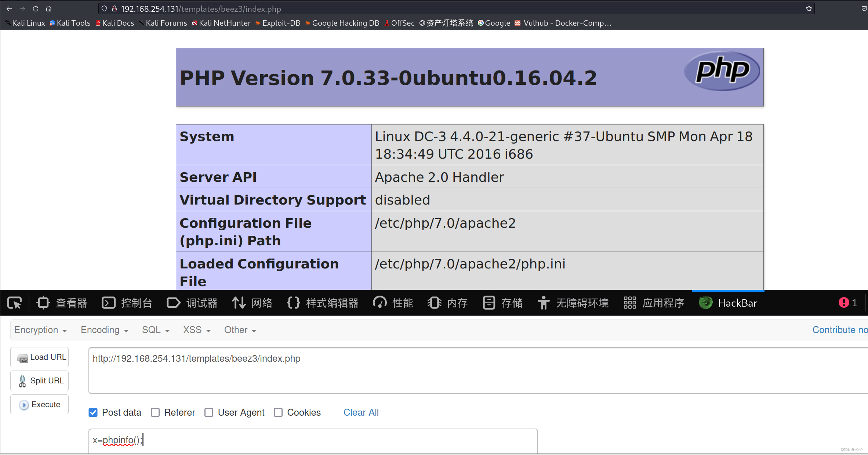
Task: Bookmark page with the star icon
Action: [x=809, y=9]
